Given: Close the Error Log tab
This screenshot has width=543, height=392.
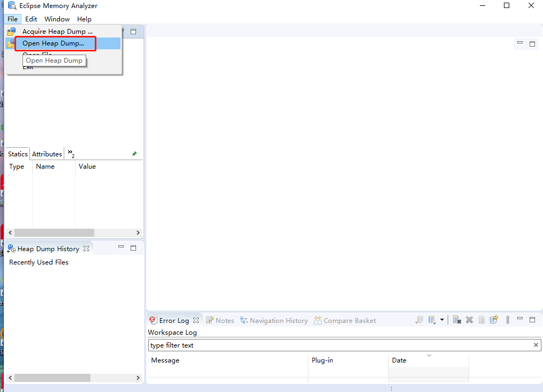Looking at the screenshot, I should [x=196, y=320].
